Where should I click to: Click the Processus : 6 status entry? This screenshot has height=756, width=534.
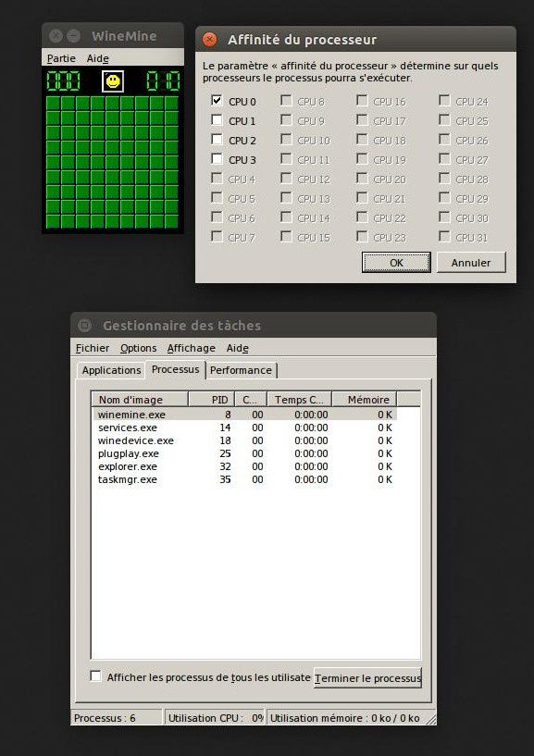tap(117, 718)
